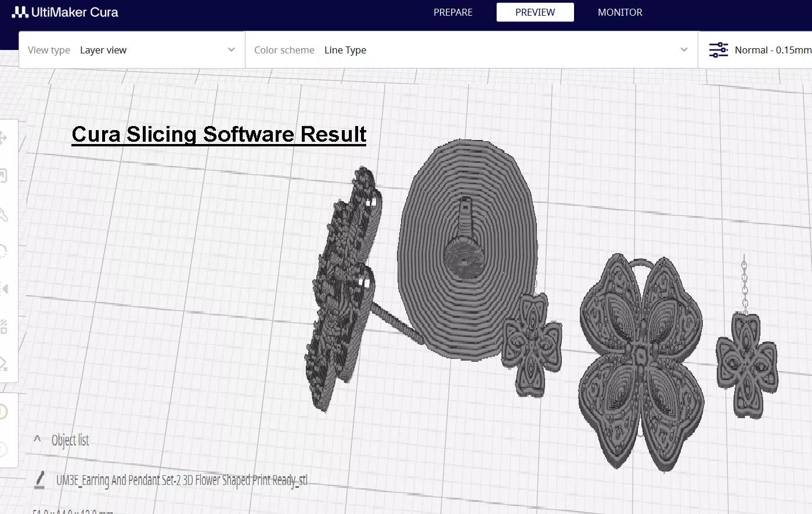Select the Per Model Settings tool
The image size is (812, 514).
point(3,326)
